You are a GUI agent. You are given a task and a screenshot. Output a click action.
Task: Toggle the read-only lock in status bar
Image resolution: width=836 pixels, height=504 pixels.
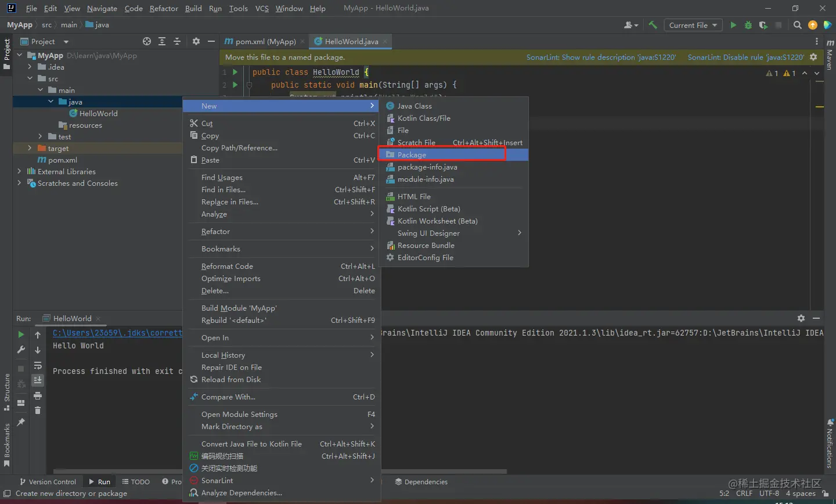pos(826,494)
